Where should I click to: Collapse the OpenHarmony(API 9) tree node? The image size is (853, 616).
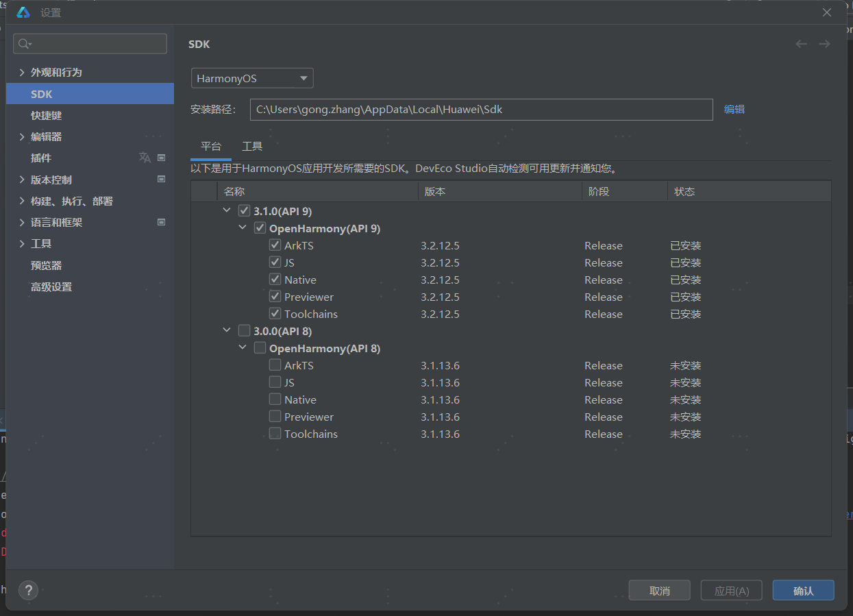click(243, 227)
